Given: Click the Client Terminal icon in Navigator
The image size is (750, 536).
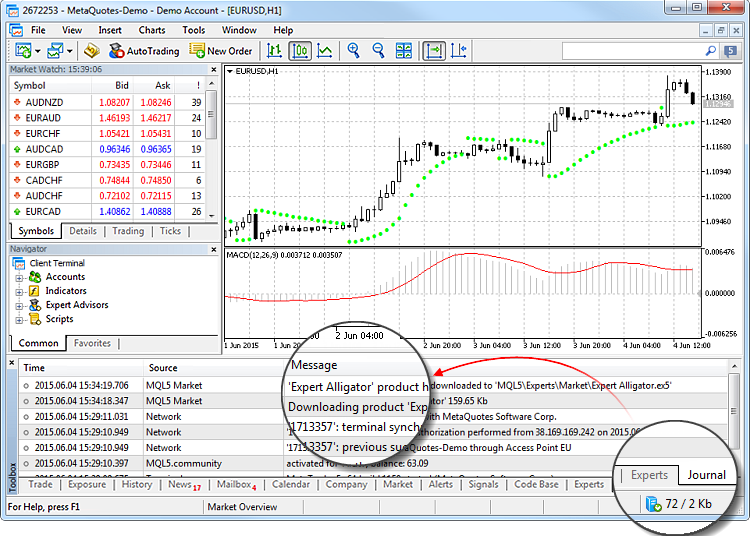Looking at the screenshot, I should pyautogui.click(x=19, y=263).
